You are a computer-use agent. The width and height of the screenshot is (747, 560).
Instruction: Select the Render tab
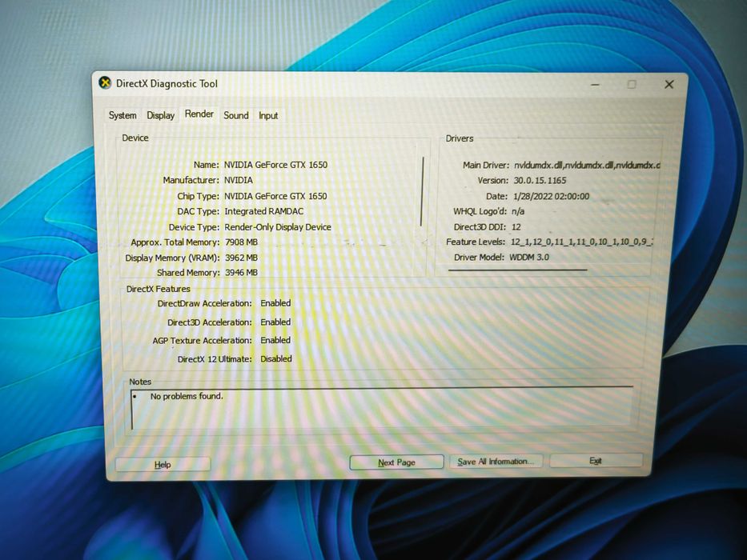point(199,114)
